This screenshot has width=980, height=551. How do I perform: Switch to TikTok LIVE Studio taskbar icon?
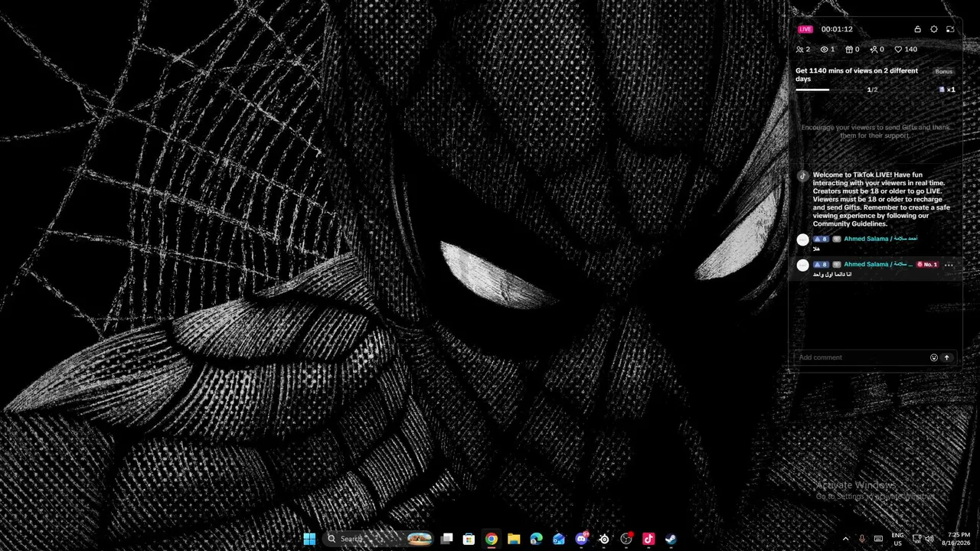tap(648, 539)
